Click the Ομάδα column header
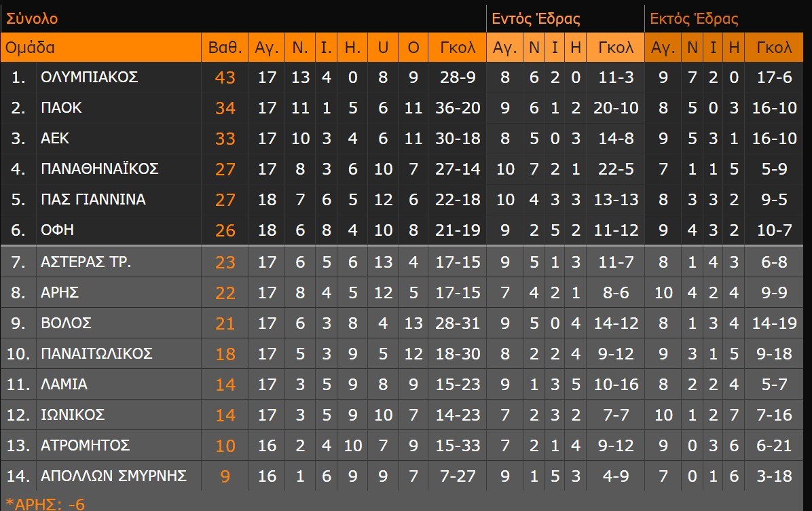The image size is (812, 511). pyautogui.click(x=31, y=48)
